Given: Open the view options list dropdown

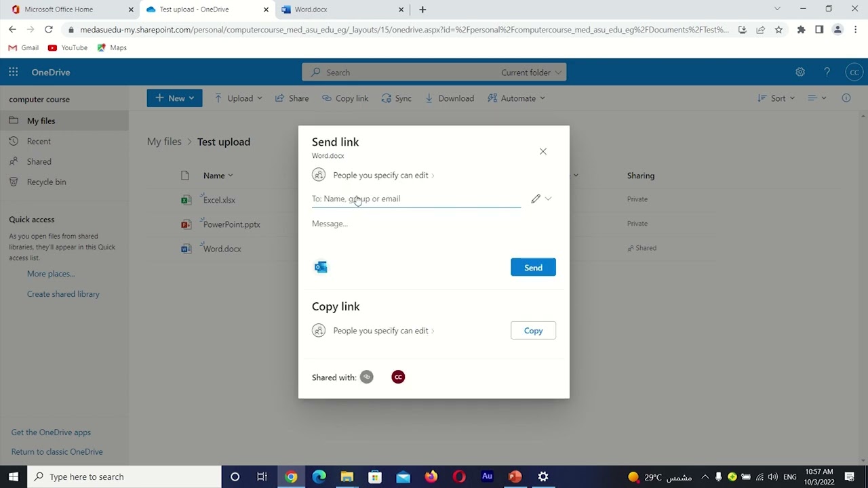Looking at the screenshot, I should point(817,98).
